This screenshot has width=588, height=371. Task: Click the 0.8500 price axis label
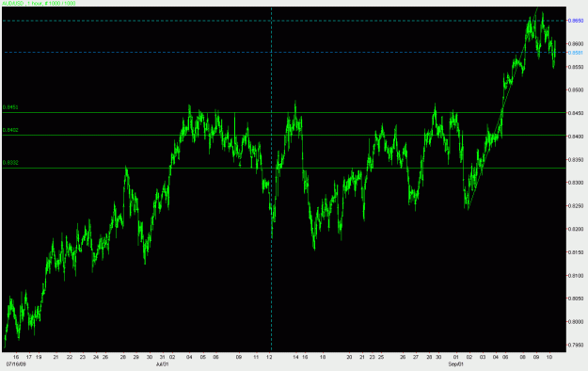(x=576, y=90)
